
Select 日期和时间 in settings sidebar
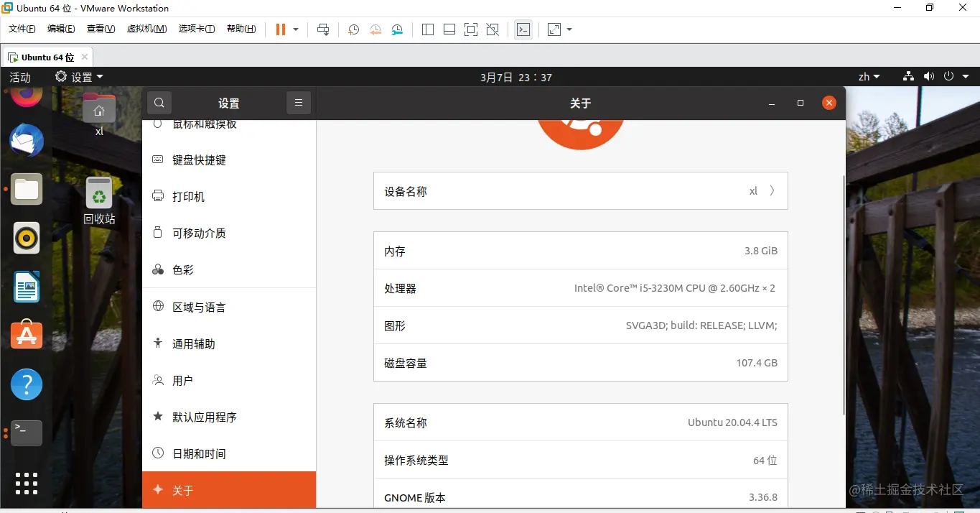[229, 453]
